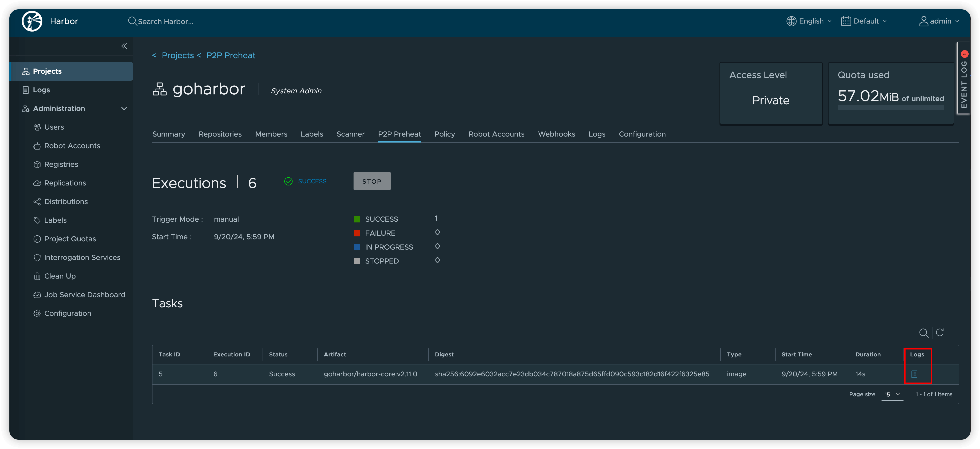Open the task log file icon

coord(914,374)
